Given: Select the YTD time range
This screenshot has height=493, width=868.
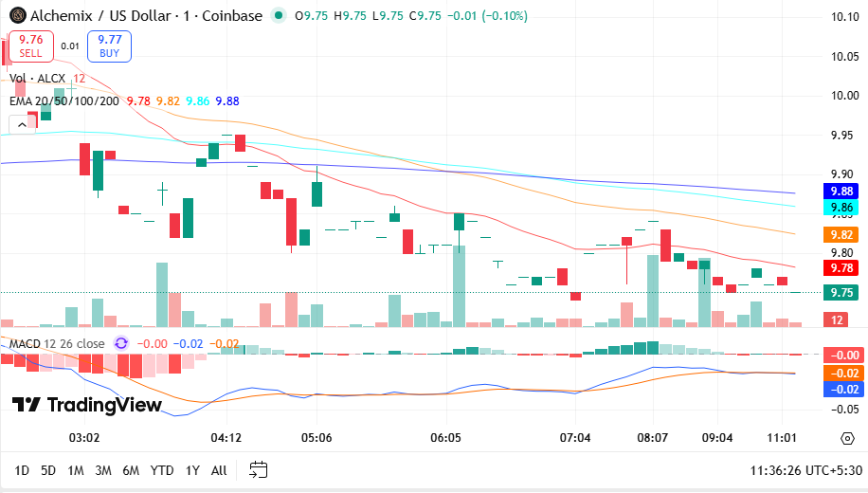Looking at the screenshot, I should (x=162, y=470).
